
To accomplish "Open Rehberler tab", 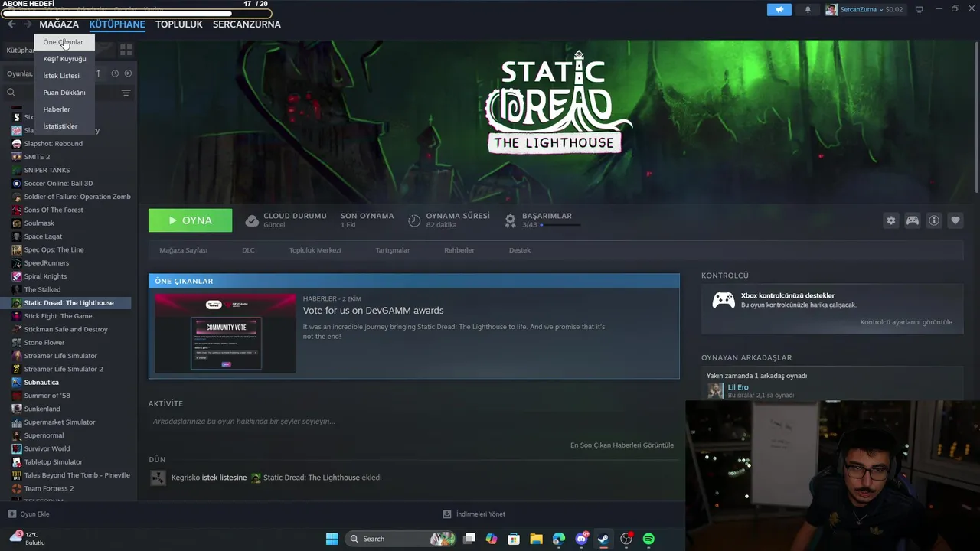I will coord(459,250).
